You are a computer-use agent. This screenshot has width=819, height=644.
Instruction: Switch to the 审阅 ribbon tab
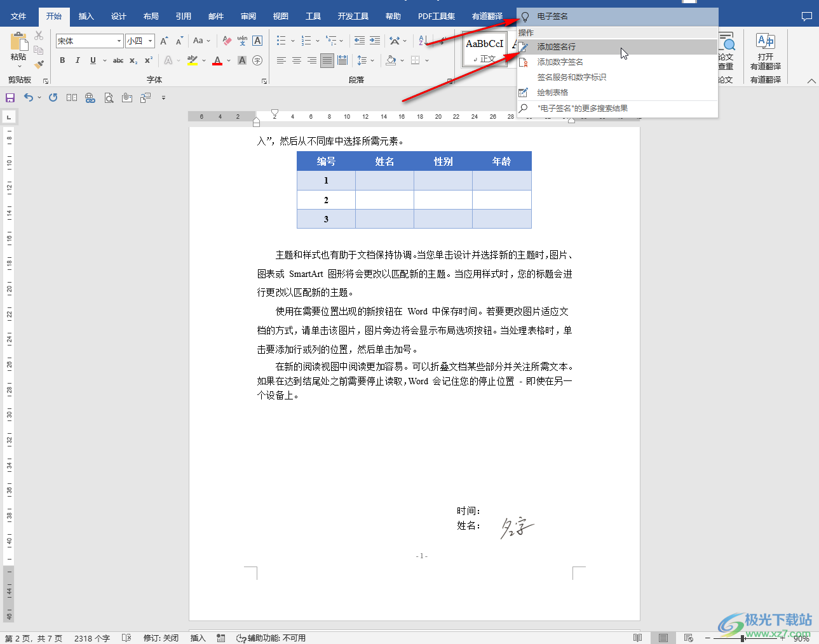click(x=248, y=16)
